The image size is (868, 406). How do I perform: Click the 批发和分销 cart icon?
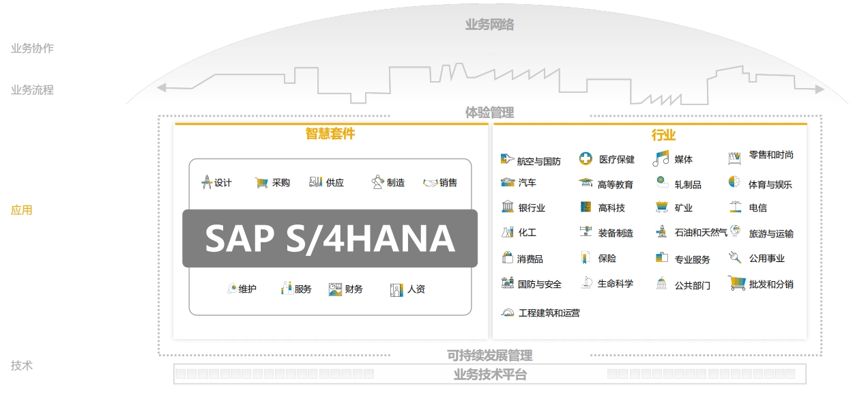[x=736, y=283]
